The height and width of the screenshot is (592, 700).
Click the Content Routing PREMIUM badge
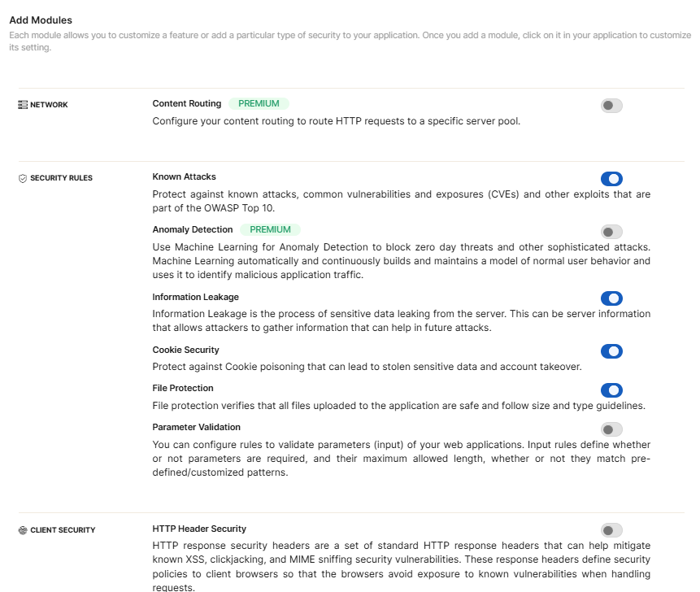pos(259,104)
